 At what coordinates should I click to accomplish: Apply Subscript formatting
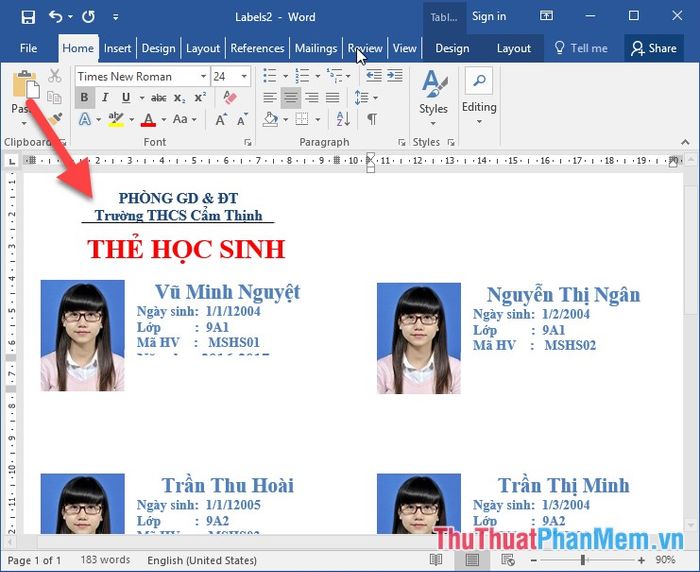pyautogui.click(x=180, y=98)
